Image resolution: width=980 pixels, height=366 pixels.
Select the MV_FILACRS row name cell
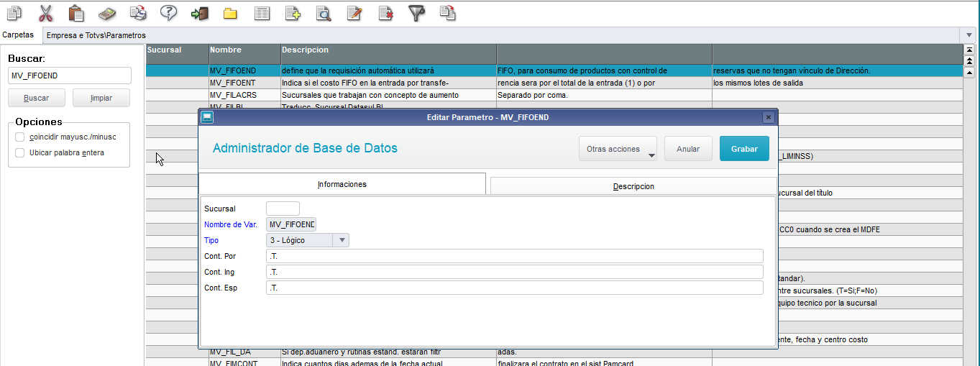coord(244,95)
